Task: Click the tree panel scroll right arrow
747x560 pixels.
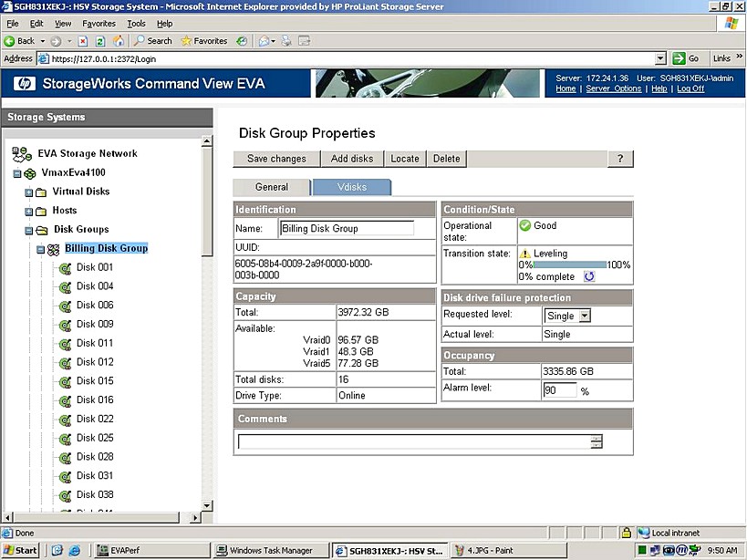Action: (x=195, y=517)
